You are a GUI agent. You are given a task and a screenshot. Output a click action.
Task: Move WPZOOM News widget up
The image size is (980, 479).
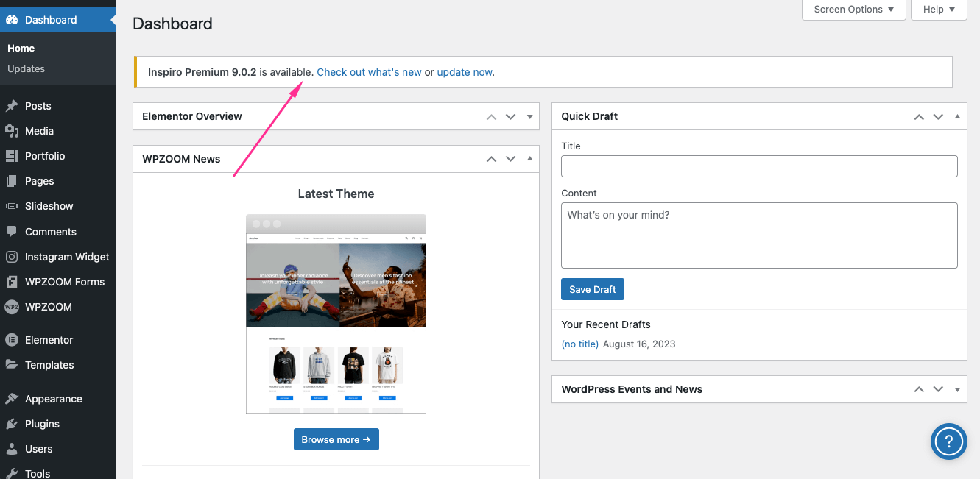491,159
